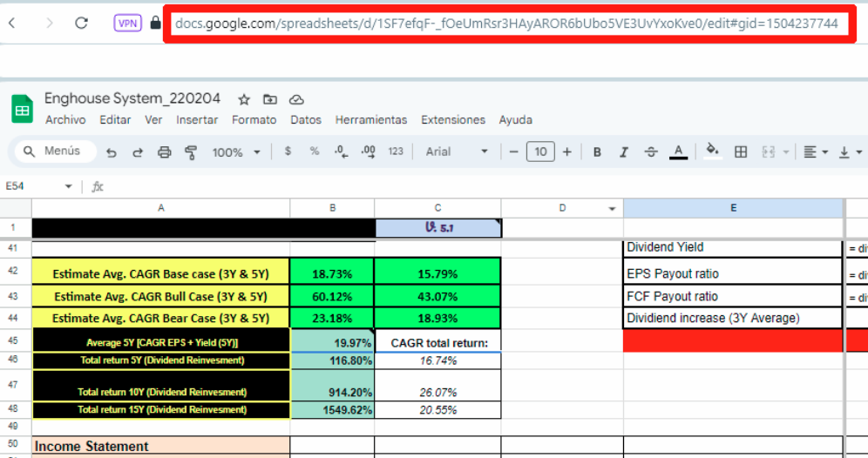Screen dimensions: 868x458
Task: Select the row 42 header
Action: pos(13,271)
